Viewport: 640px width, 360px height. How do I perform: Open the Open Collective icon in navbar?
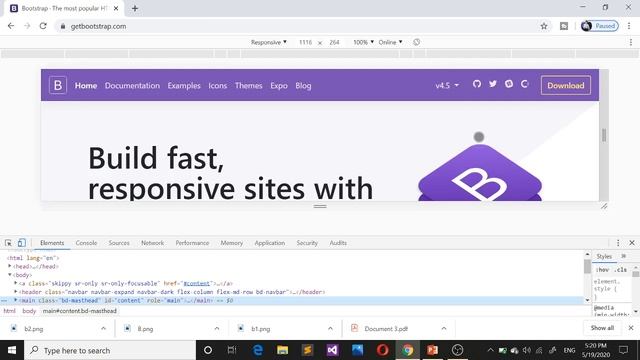click(x=524, y=84)
